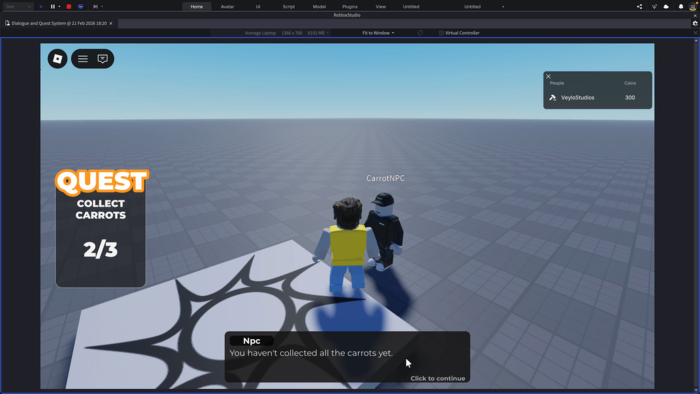
Task: Open the Roblox logo menu in the game view
Action: point(58,58)
